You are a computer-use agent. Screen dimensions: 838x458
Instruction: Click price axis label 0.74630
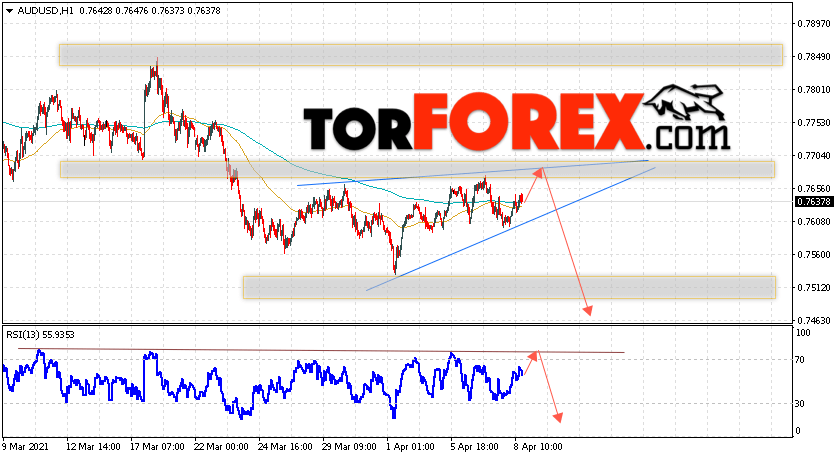[x=814, y=321]
